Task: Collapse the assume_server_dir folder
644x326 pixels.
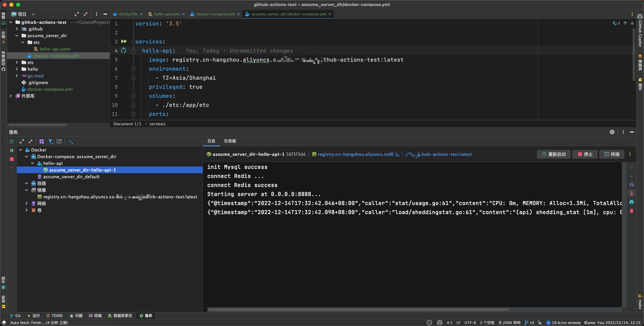Action: click(17, 36)
